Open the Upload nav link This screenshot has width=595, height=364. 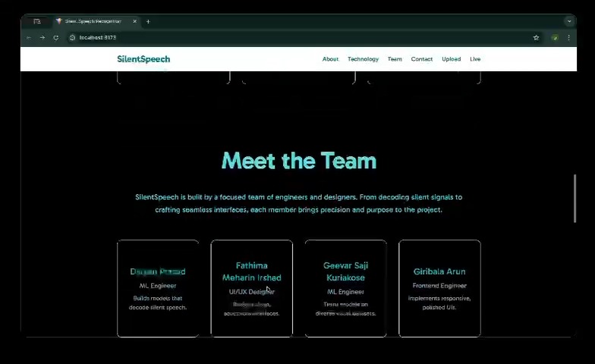[x=451, y=59]
